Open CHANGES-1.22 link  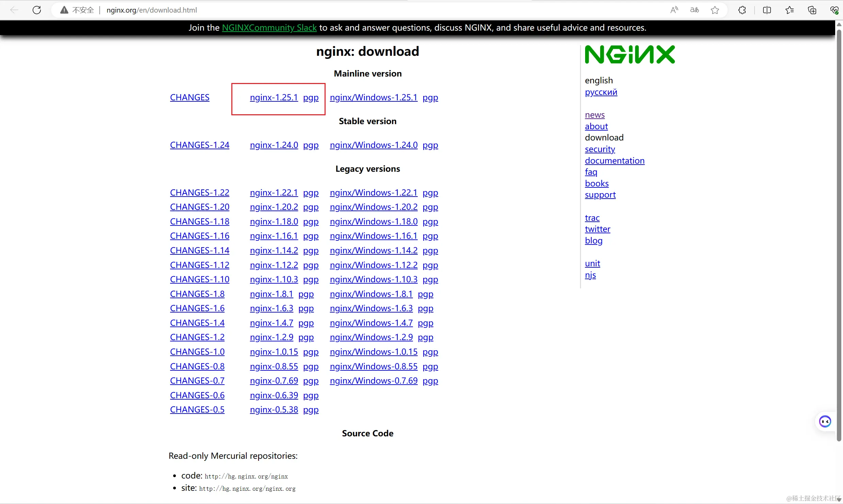(x=199, y=192)
